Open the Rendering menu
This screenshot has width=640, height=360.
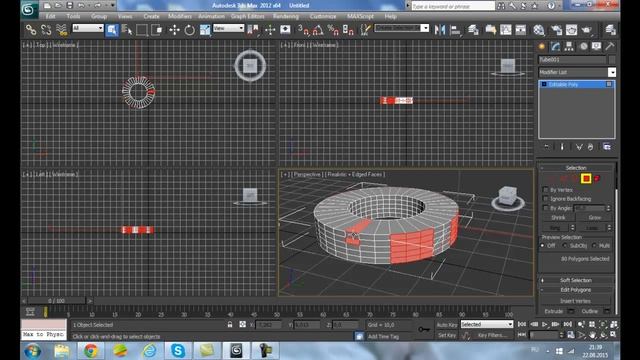click(286, 16)
